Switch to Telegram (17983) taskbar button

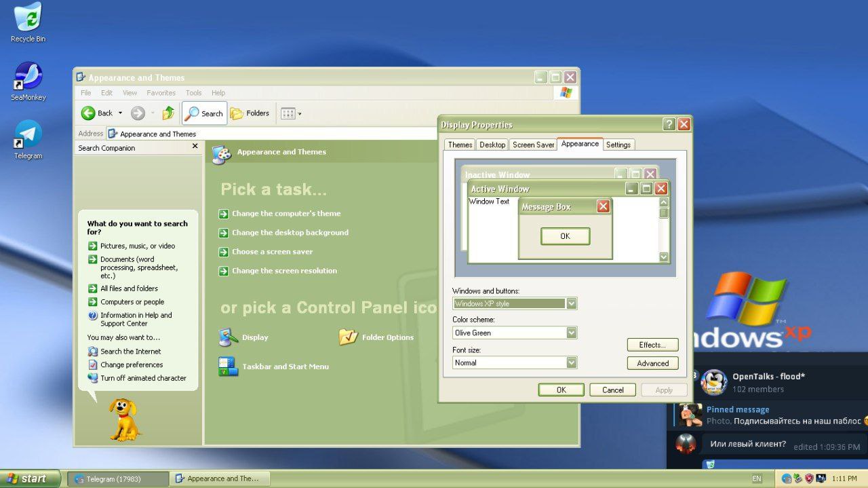tap(118, 478)
